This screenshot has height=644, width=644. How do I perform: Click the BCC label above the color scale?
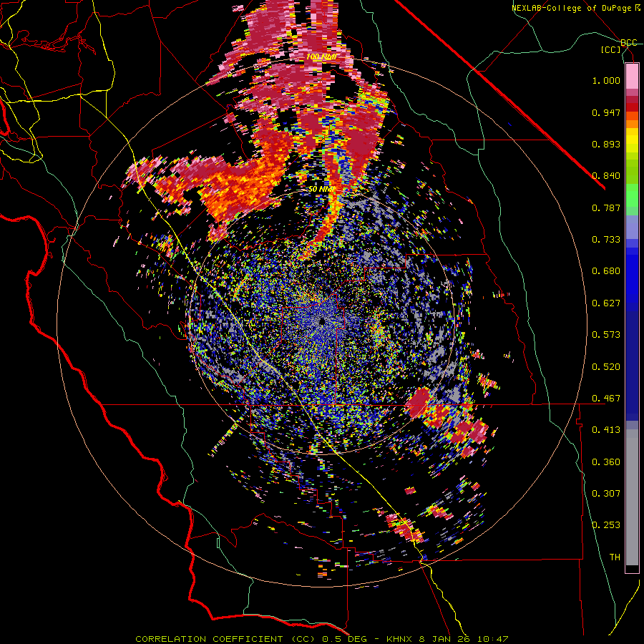(x=629, y=43)
